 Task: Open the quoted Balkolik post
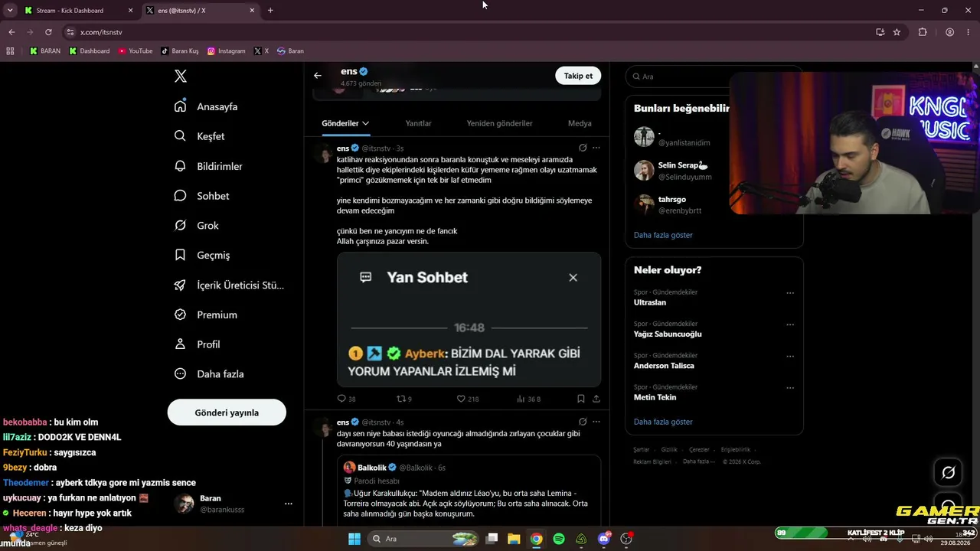[x=469, y=490]
